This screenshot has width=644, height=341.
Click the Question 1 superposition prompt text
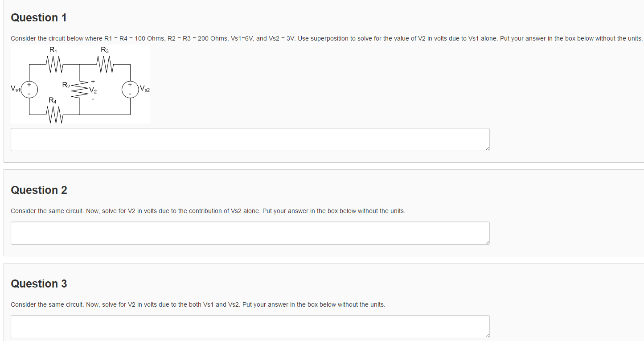pyautogui.click(x=326, y=38)
